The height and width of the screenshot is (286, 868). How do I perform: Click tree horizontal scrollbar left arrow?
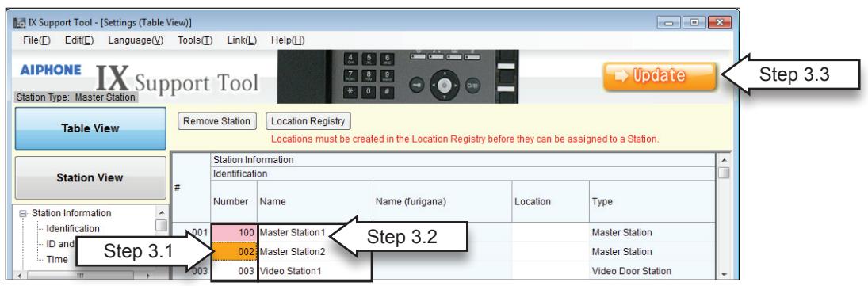pyautogui.click(x=20, y=276)
